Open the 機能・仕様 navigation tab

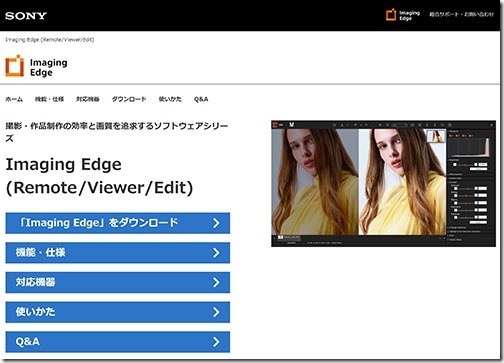[49, 99]
